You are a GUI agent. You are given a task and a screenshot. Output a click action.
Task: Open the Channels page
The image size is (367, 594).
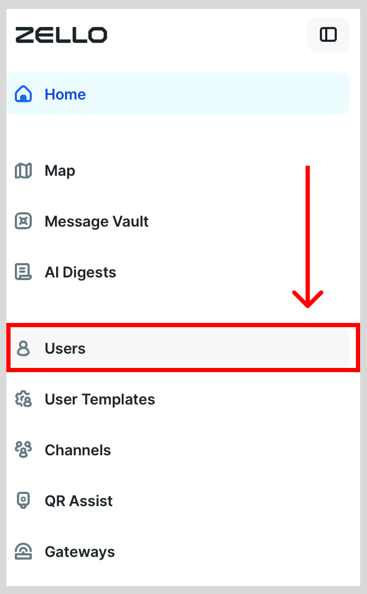[178, 450]
